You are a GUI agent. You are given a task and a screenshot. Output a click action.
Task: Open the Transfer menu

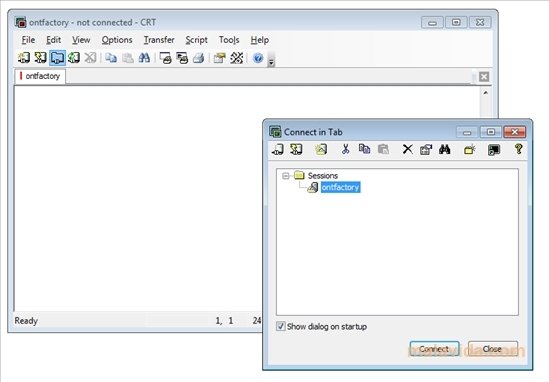[159, 40]
